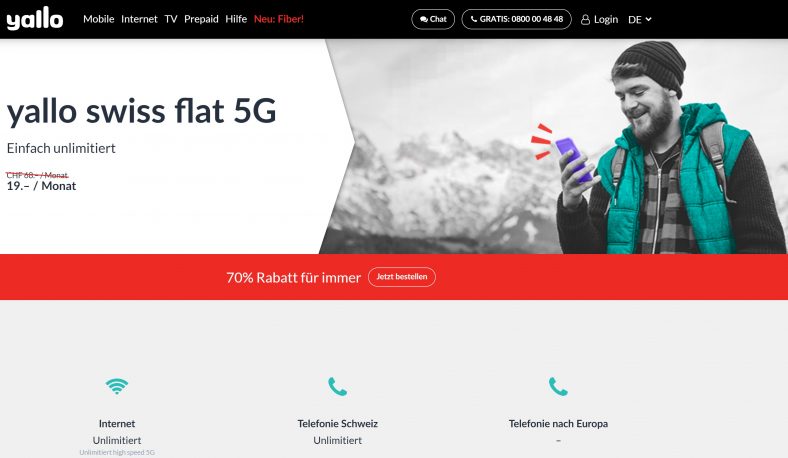788x458 pixels.
Task: Click the hero image of man with phone
Action: click(553, 146)
